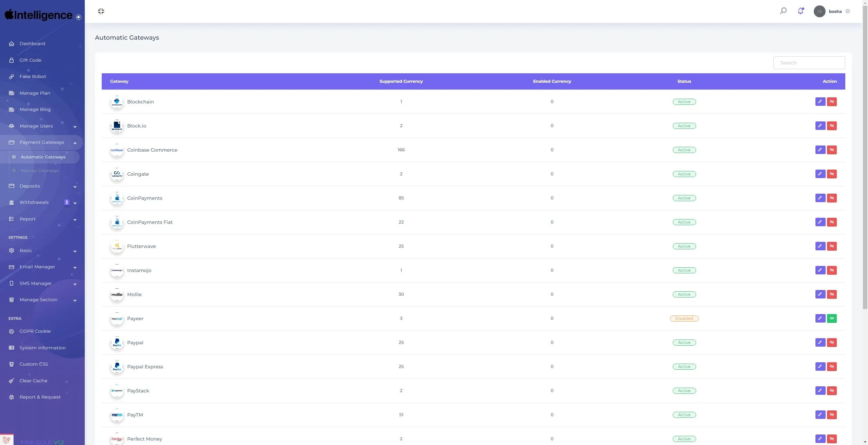Edit the Coingate gateway

[x=820, y=174]
